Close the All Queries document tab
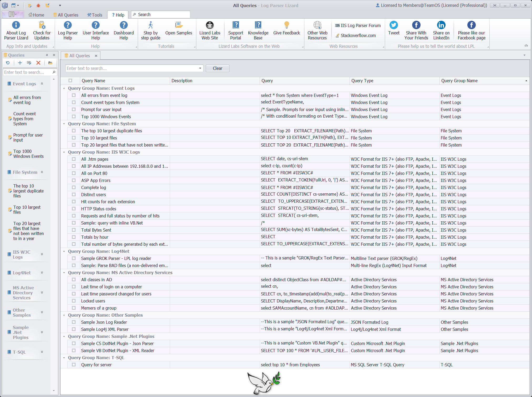This screenshot has height=397, width=532. [96, 56]
